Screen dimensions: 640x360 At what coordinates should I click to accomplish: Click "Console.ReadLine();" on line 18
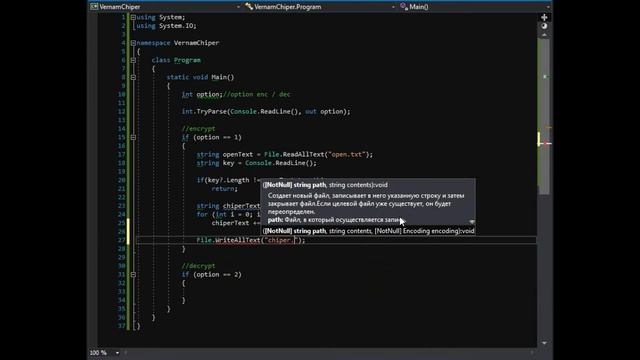coord(281,163)
